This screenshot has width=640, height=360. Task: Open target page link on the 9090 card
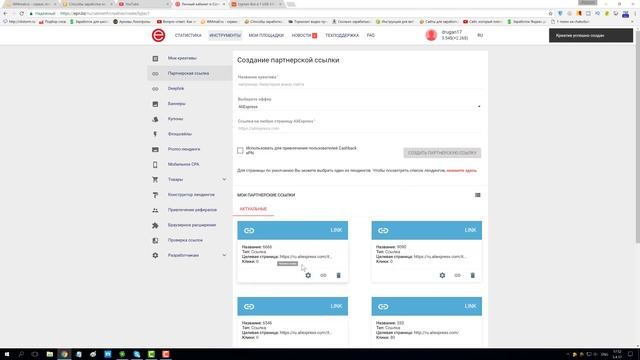(440, 257)
